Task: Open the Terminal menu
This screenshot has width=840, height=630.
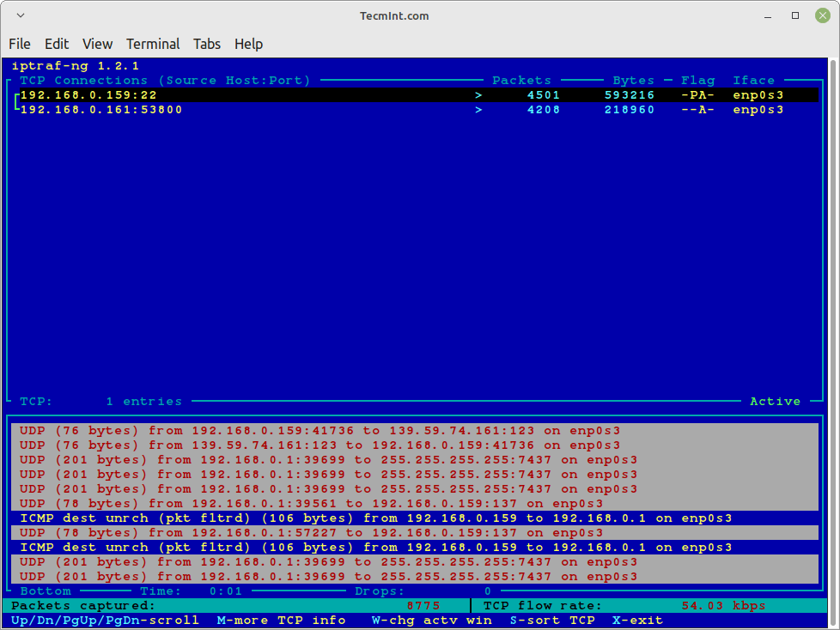Action: [153, 44]
